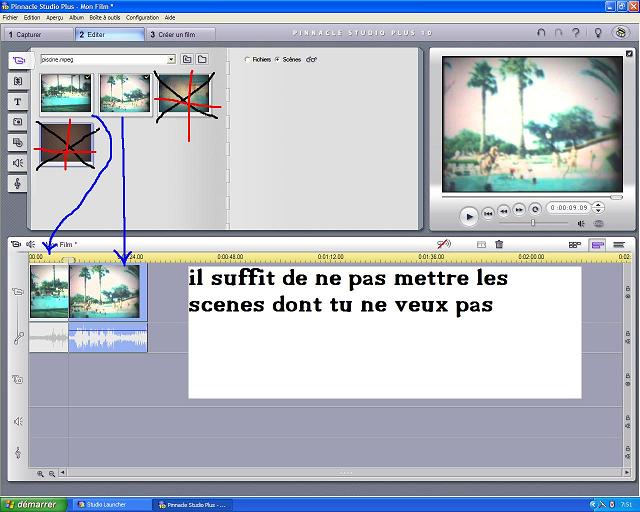The width and height of the screenshot is (640, 512).
Task: Expand the piscine.mpeg file dropdown
Action: coord(171,60)
